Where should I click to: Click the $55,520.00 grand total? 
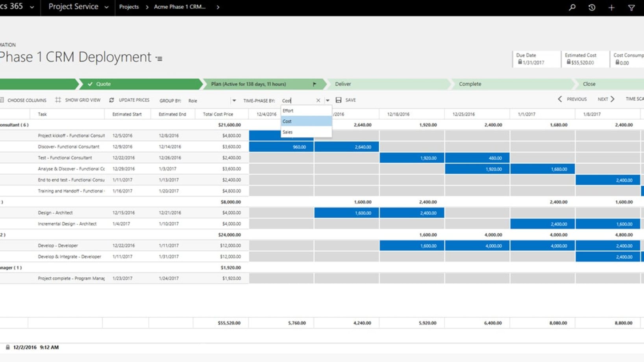229,323
